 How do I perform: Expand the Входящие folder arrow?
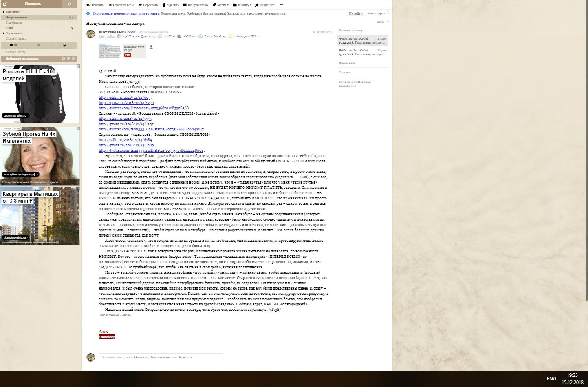point(4,12)
